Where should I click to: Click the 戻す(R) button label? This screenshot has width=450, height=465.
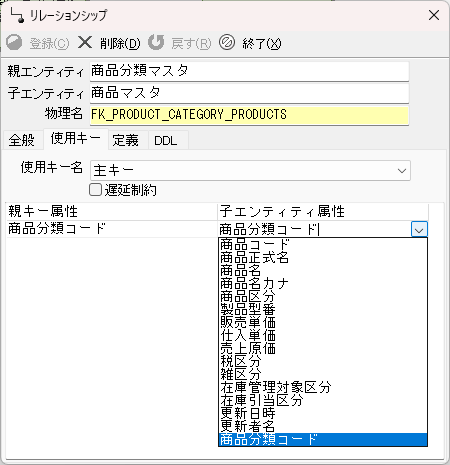191,43
